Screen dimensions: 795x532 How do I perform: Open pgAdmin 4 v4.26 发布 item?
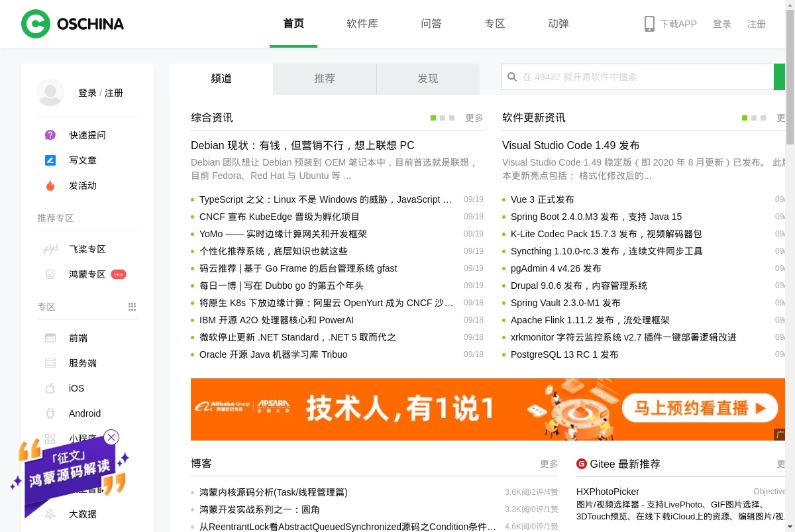tap(556, 268)
